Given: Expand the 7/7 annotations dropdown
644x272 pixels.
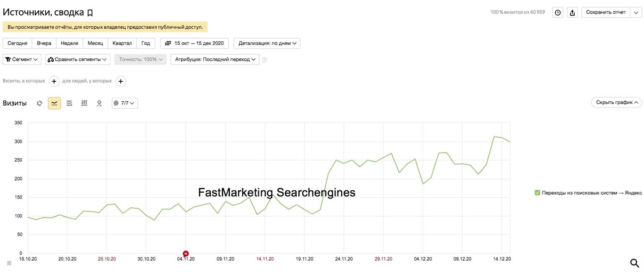Looking at the screenshot, I should click(125, 103).
